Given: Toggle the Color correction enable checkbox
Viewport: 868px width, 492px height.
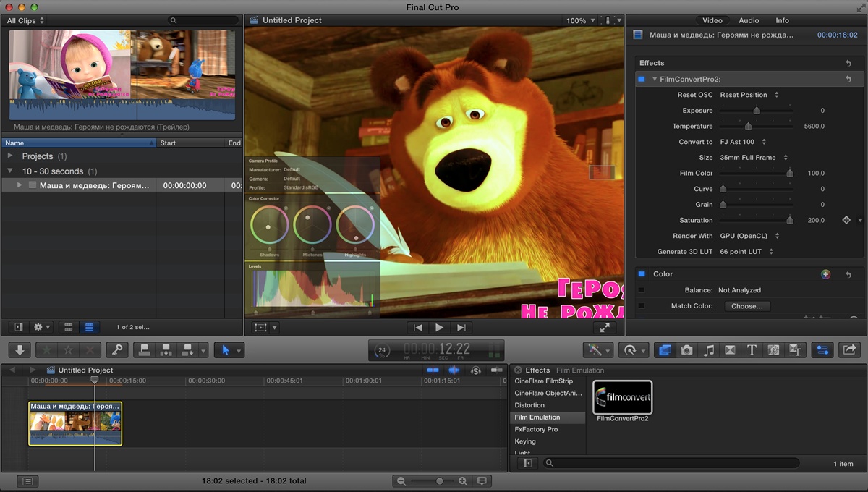Looking at the screenshot, I should (x=641, y=274).
